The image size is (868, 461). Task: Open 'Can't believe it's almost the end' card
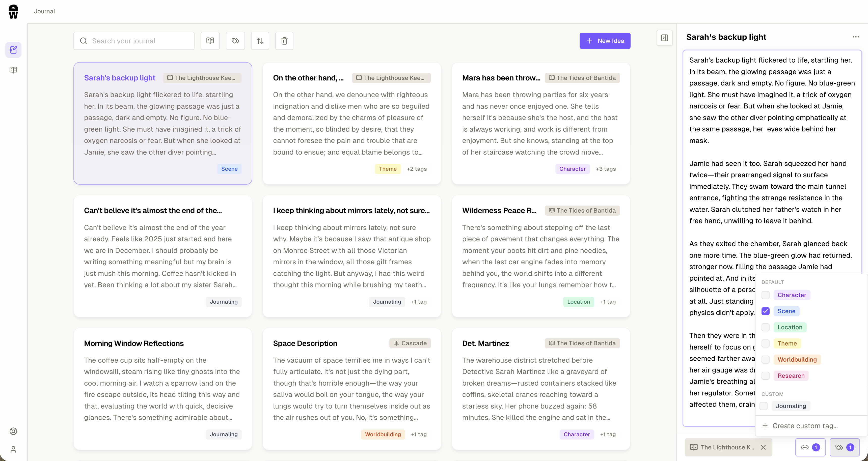pos(163,256)
